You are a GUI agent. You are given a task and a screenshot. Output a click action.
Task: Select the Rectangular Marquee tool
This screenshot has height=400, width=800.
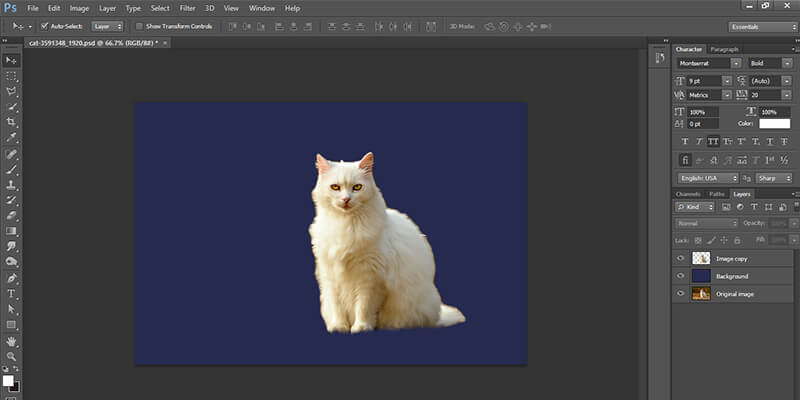click(11, 76)
